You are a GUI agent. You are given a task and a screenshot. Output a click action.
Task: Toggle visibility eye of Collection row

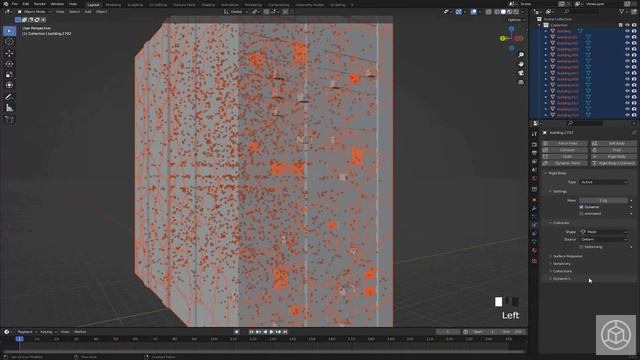(627, 25)
